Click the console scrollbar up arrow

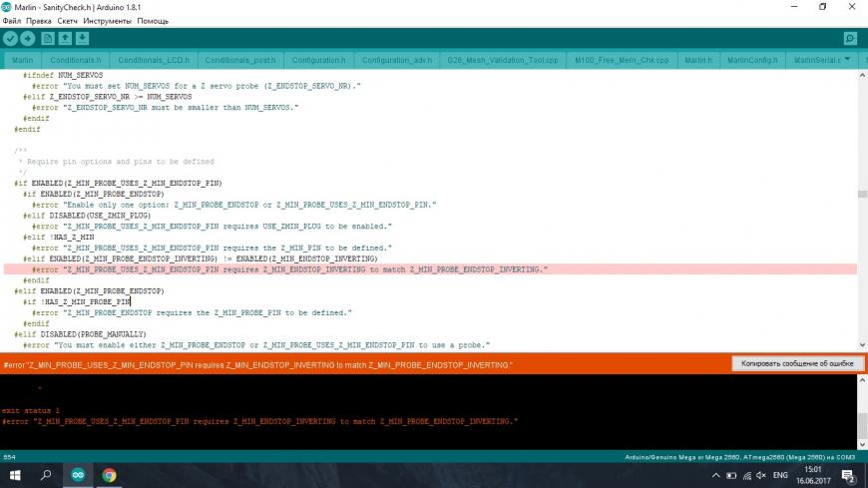[x=862, y=380]
